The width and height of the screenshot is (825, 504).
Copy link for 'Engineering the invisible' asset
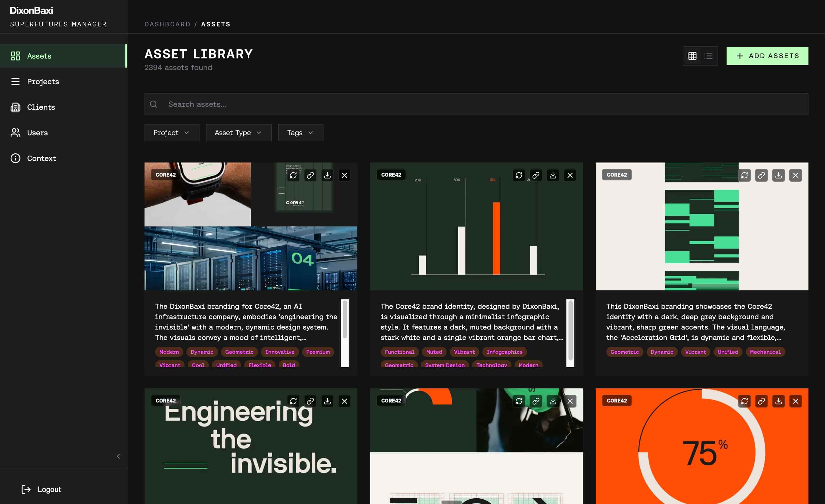310,401
